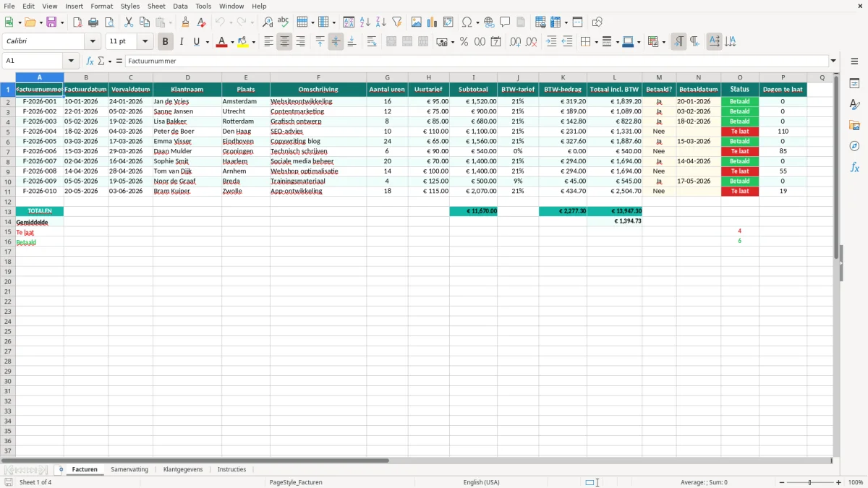Enable center horizontally alignment

pos(284,42)
